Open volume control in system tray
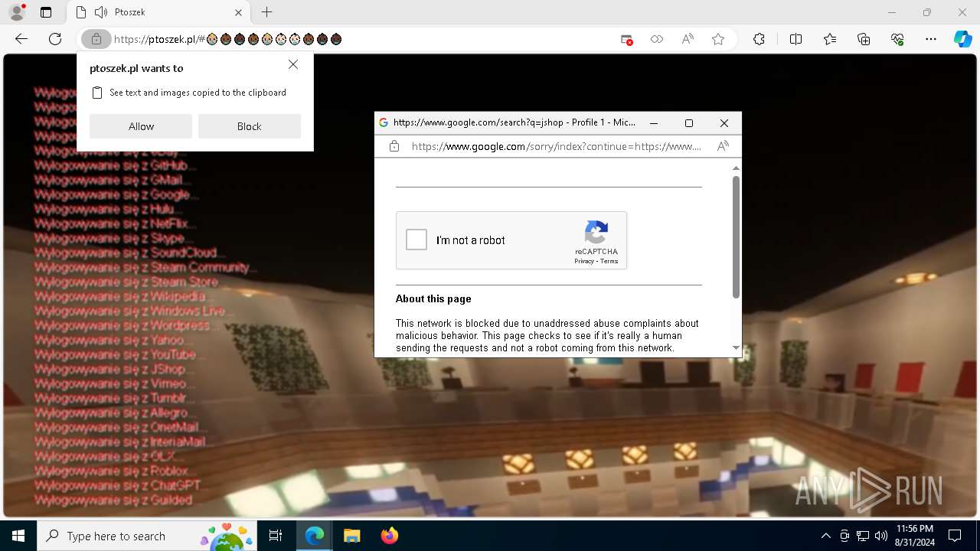The image size is (980, 551). [880, 536]
